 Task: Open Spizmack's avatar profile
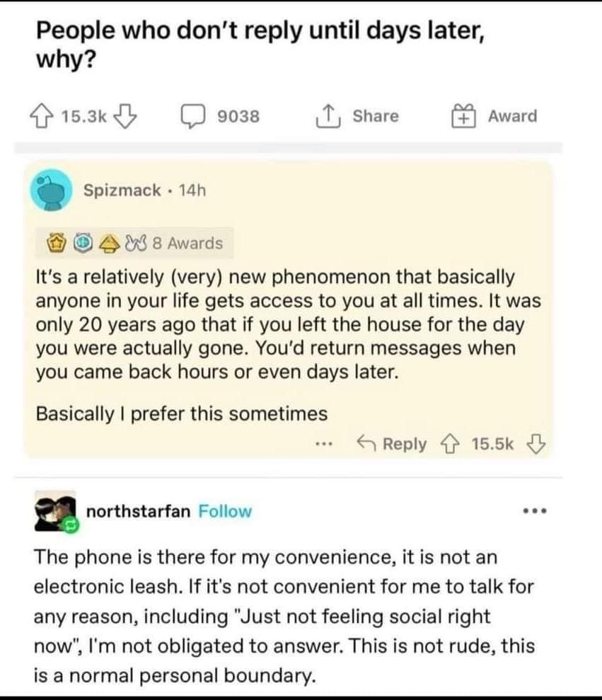(x=52, y=190)
